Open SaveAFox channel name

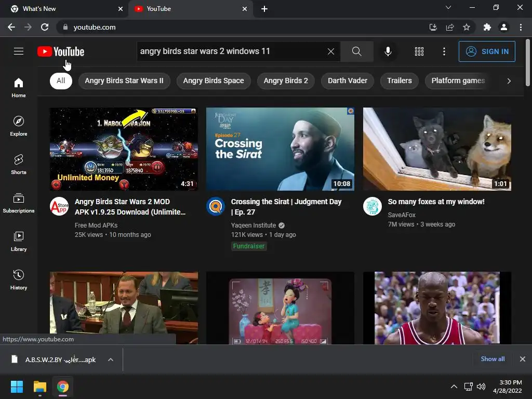pyautogui.click(x=402, y=215)
